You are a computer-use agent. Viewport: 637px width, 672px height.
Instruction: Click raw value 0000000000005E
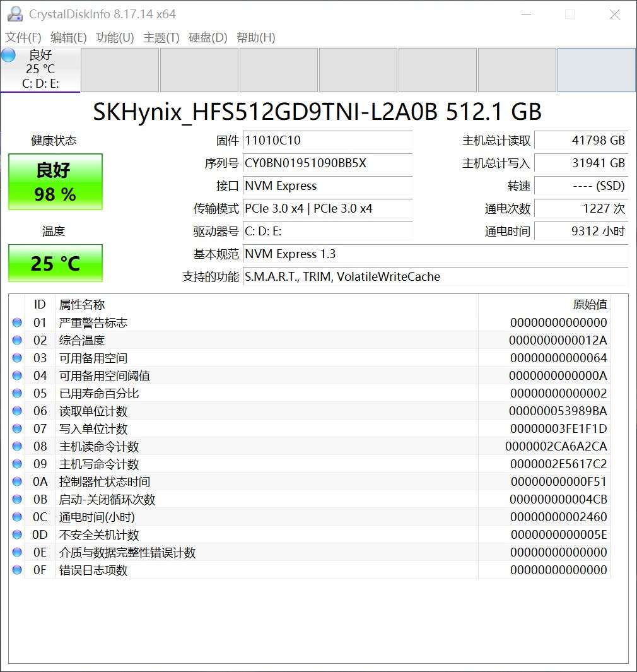point(559,535)
